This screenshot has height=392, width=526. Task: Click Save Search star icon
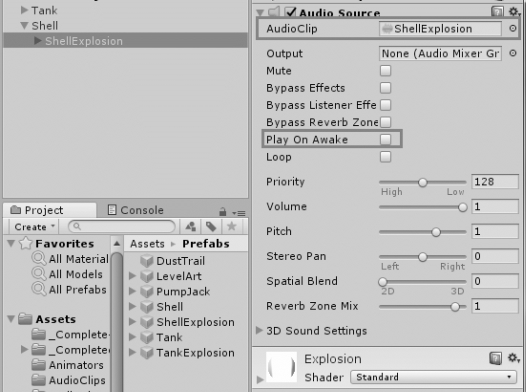point(231,227)
